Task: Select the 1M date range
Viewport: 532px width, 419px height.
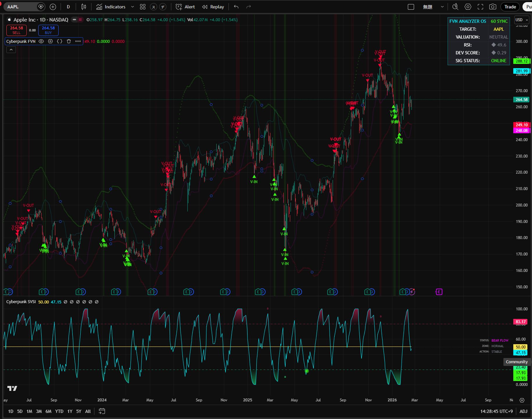Action: pyautogui.click(x=29, y=411)
